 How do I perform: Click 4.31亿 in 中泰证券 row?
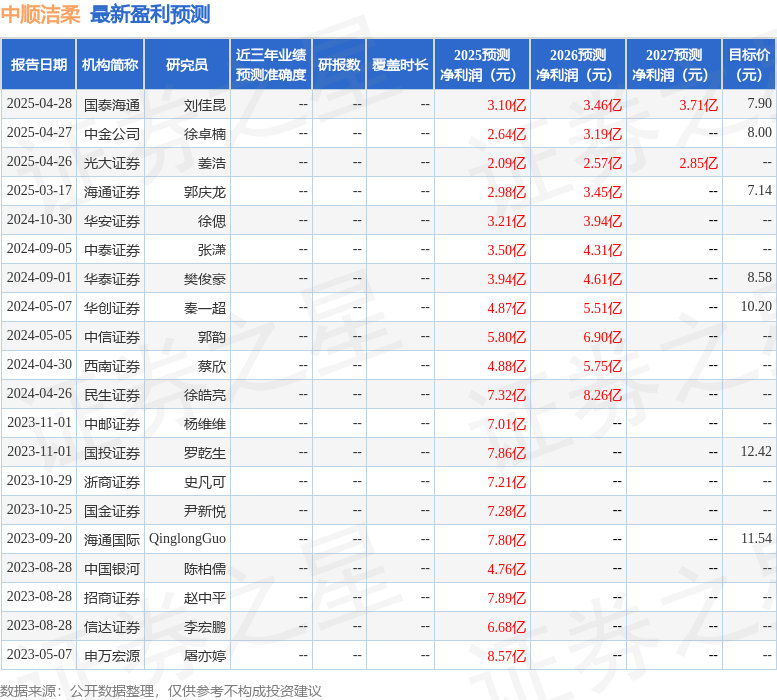pos(602,250)
